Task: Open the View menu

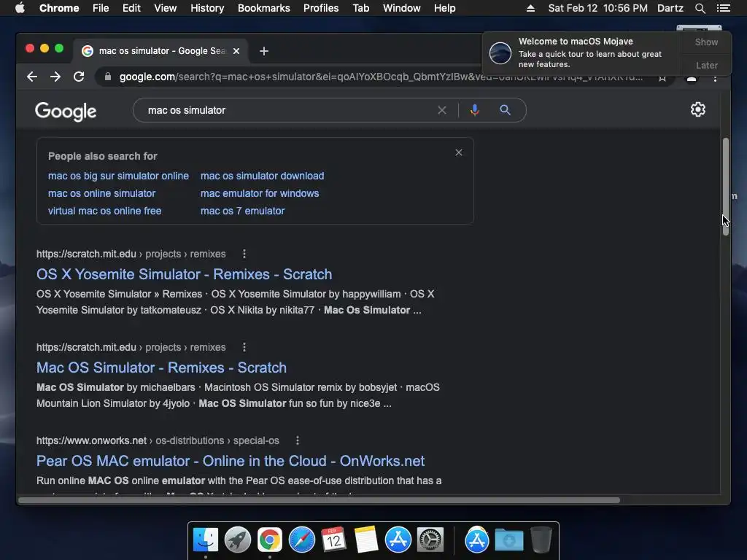Action: pos(166,8)
